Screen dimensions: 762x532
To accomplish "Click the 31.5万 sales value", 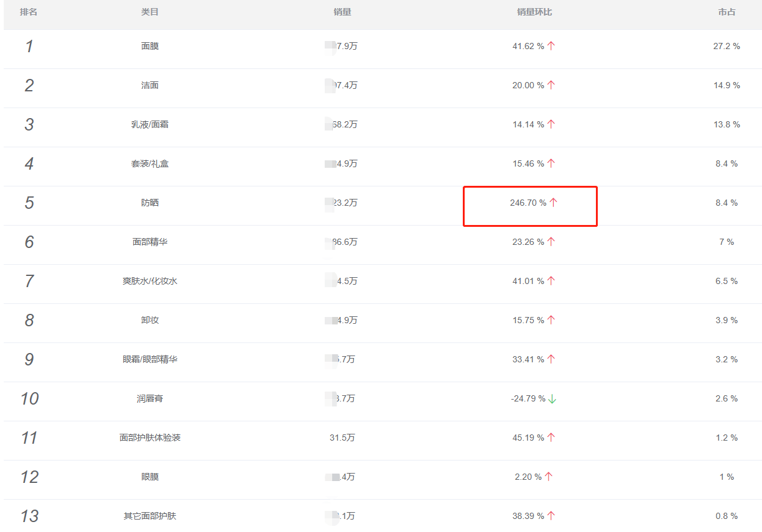I will coord(342,438).
